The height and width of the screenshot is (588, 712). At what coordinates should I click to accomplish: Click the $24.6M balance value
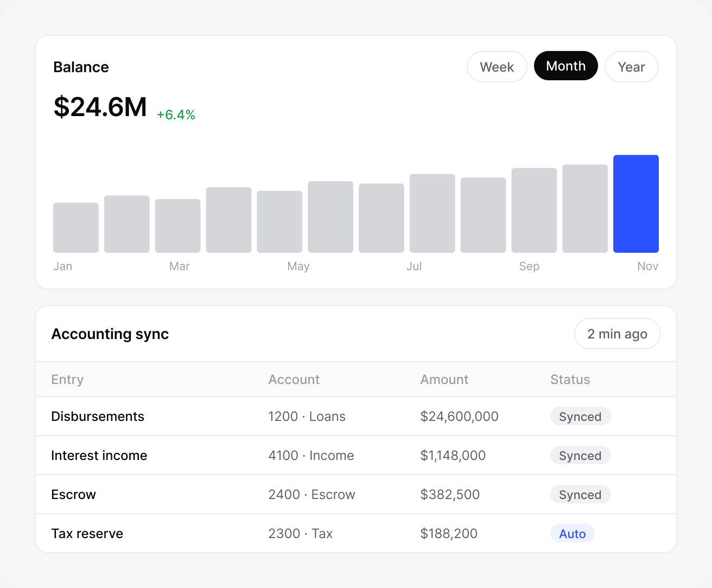(x=100, y=107)
